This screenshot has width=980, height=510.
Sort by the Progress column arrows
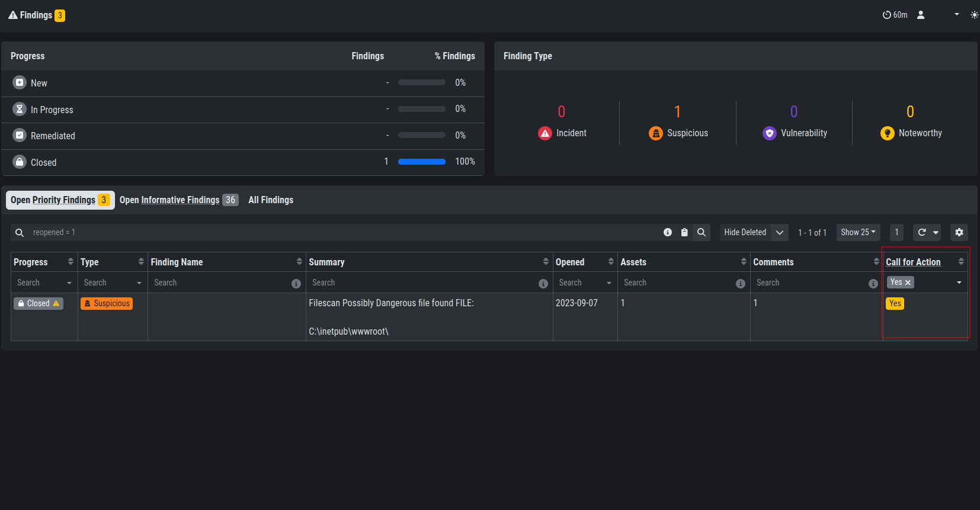click(71, 261)
